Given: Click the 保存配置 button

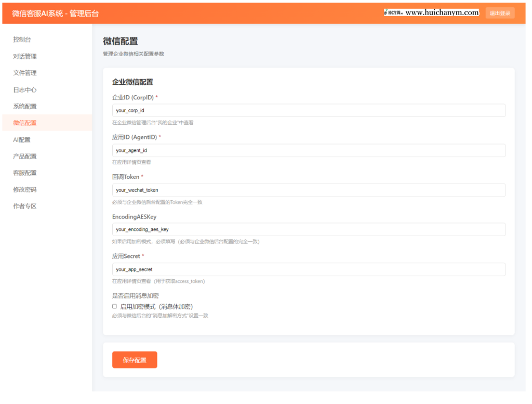Looking at the screenshot, I should pos(135,360).
